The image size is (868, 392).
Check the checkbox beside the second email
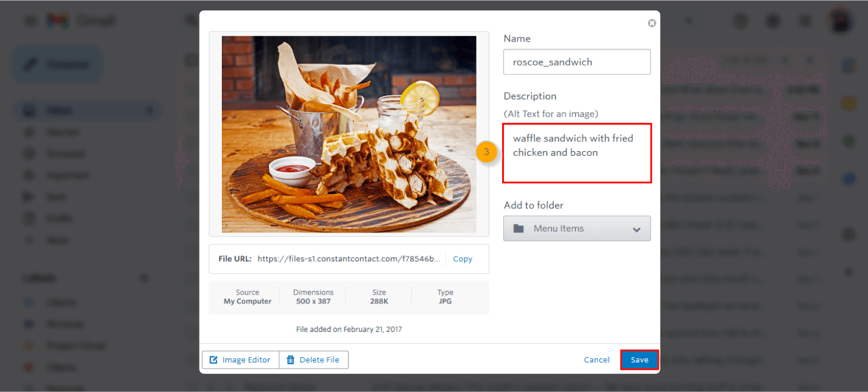[191, 116]
